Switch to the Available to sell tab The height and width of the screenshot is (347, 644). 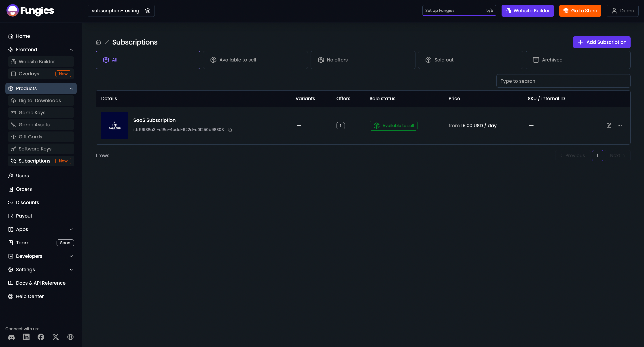(255, 60)
